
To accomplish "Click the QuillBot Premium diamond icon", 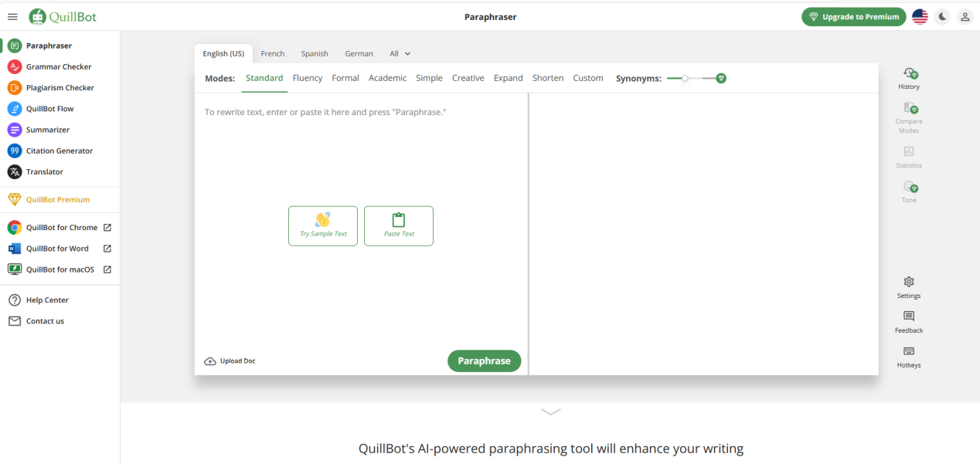I will 15,199.
